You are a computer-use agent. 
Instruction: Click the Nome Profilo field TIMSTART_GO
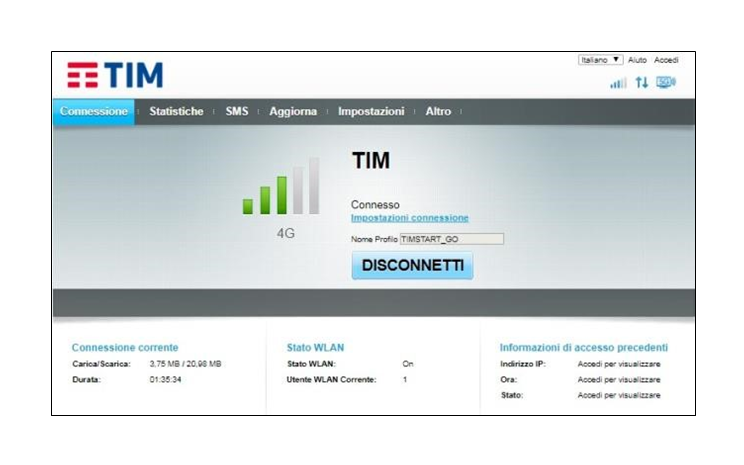tap(452, 239)
